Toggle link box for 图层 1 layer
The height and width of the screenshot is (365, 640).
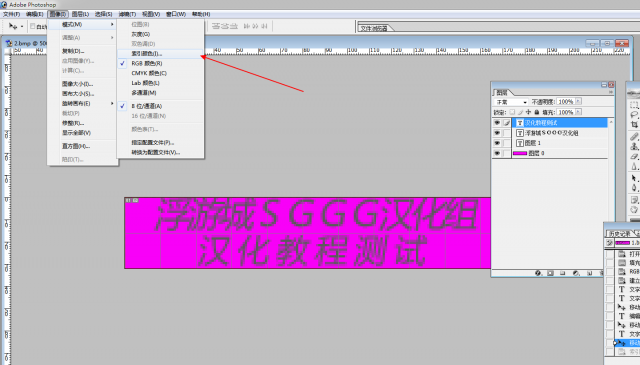[507, 143]
